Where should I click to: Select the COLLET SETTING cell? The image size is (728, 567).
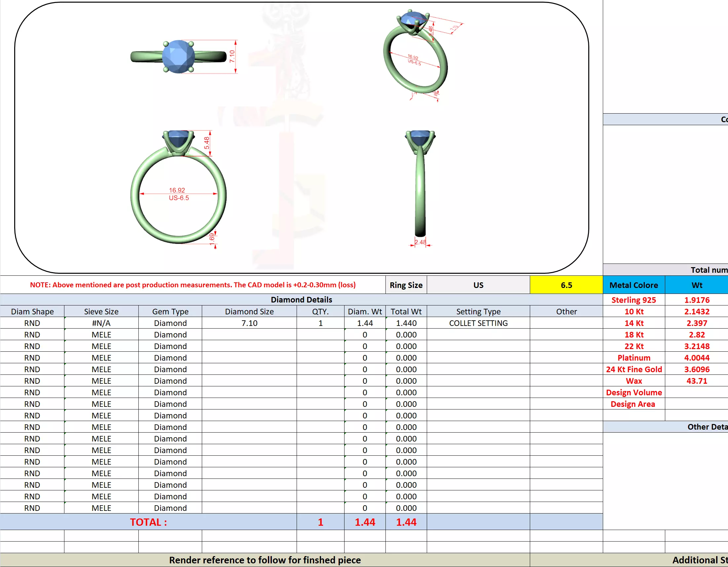coord(478,323)
